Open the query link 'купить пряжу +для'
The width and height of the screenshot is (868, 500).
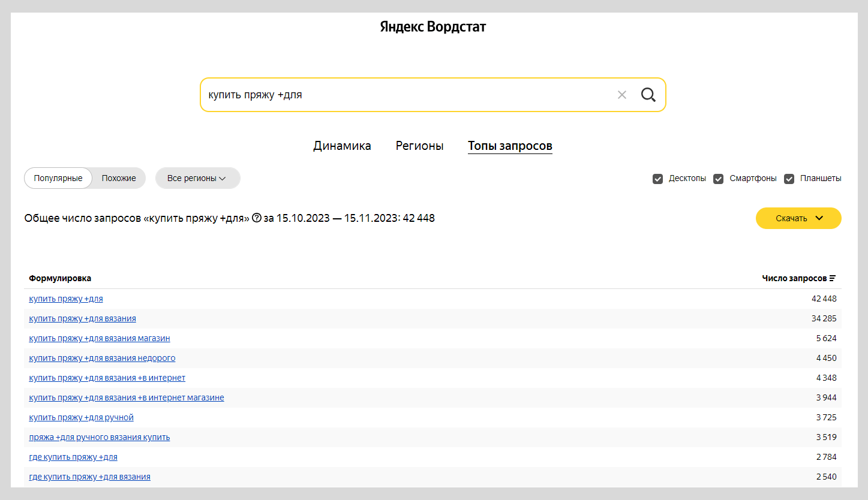(66, 299)
